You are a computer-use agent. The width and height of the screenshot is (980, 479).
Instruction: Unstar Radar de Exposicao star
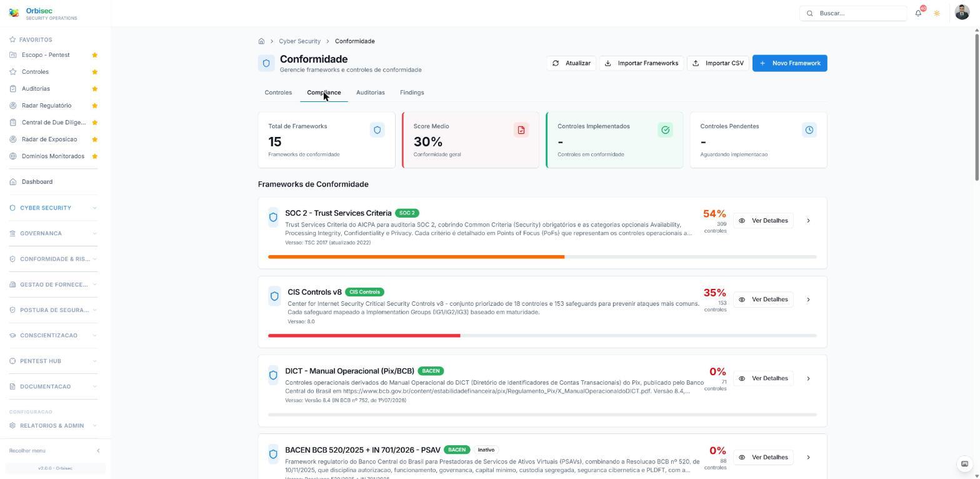coord(95,139)
